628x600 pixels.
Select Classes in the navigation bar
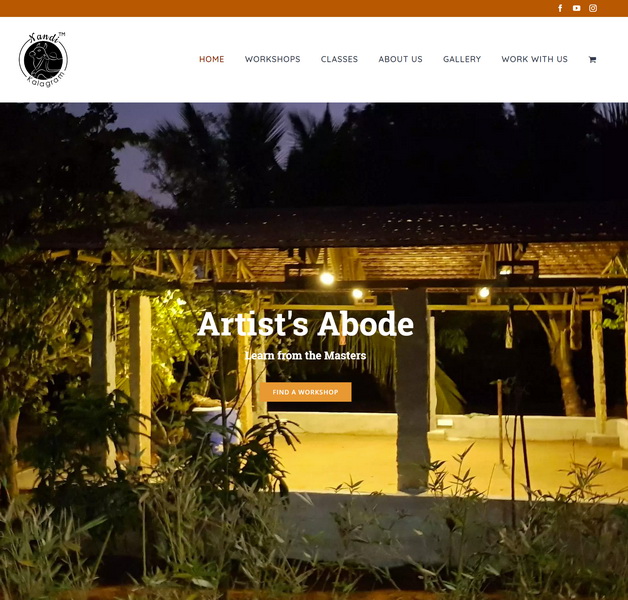click(339, 59)
